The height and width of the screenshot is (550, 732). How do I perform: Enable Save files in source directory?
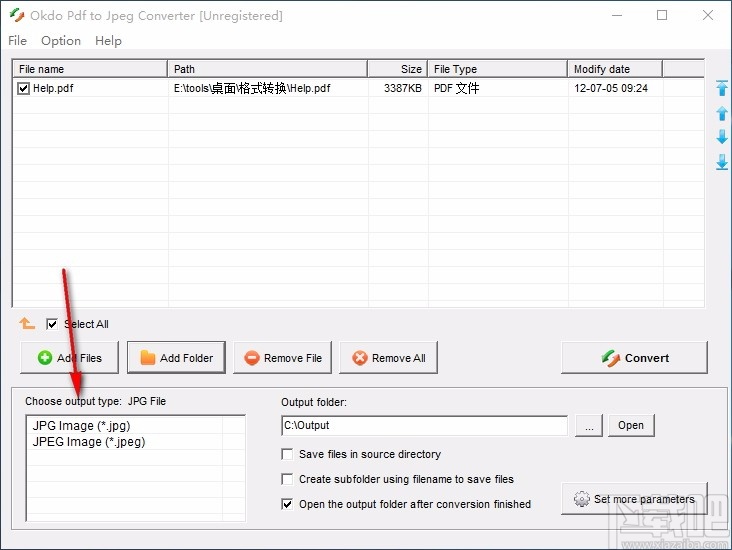point(287,454)
